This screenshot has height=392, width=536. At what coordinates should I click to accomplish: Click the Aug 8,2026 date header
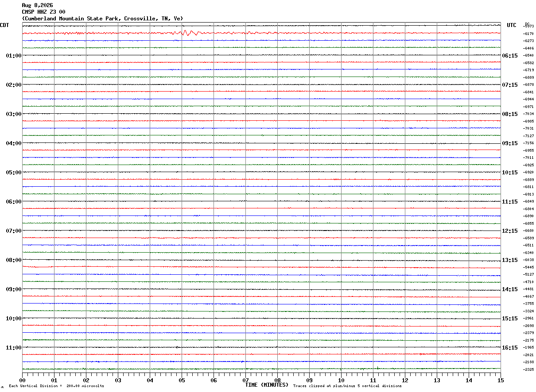[37, 5]
